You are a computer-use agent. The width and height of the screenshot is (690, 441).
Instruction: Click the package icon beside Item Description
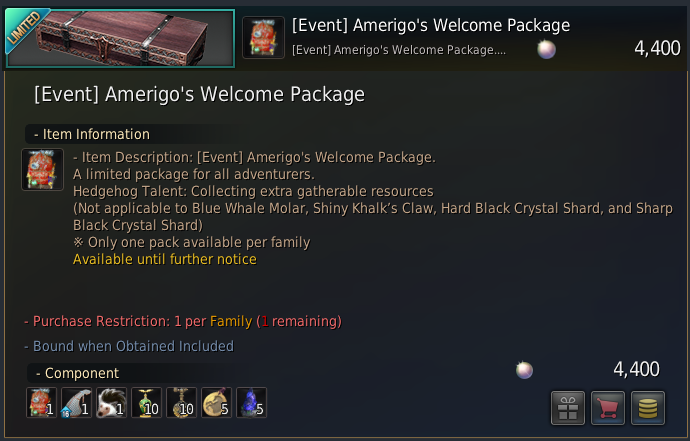(43, 169)
